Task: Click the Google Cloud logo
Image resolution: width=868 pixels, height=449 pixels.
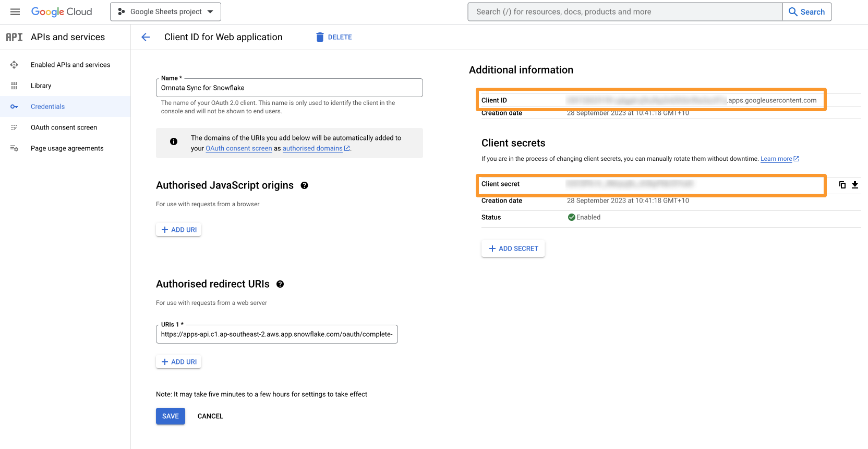Action: [x=62, y=11]
